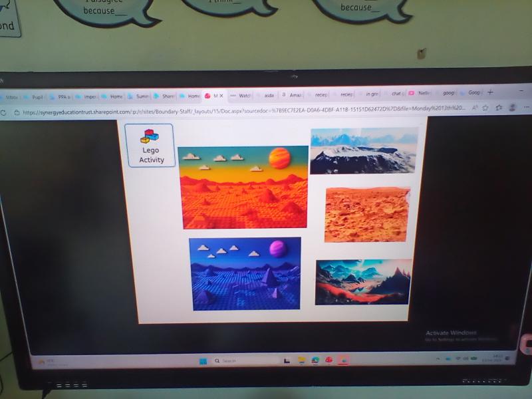Select the blue Lego planet landscape image
The width and height of the screenshot is (532, 399).
pyautogui.click(x=245, y=273)
